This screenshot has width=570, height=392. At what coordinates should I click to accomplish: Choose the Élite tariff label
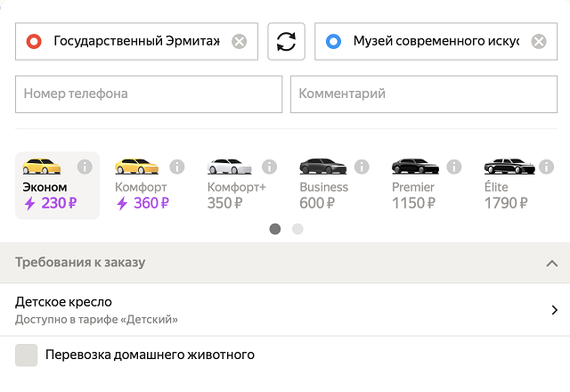(496, 186)
